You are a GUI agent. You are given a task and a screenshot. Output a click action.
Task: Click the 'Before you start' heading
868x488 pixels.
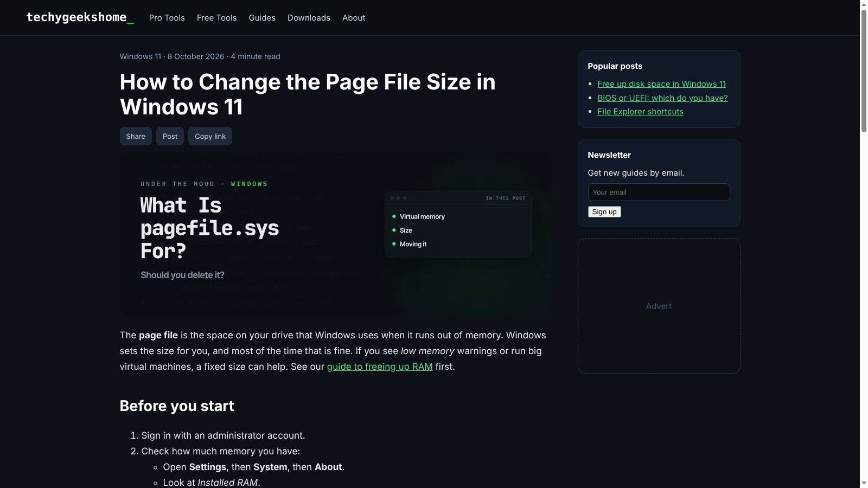[x=177, y=406]
